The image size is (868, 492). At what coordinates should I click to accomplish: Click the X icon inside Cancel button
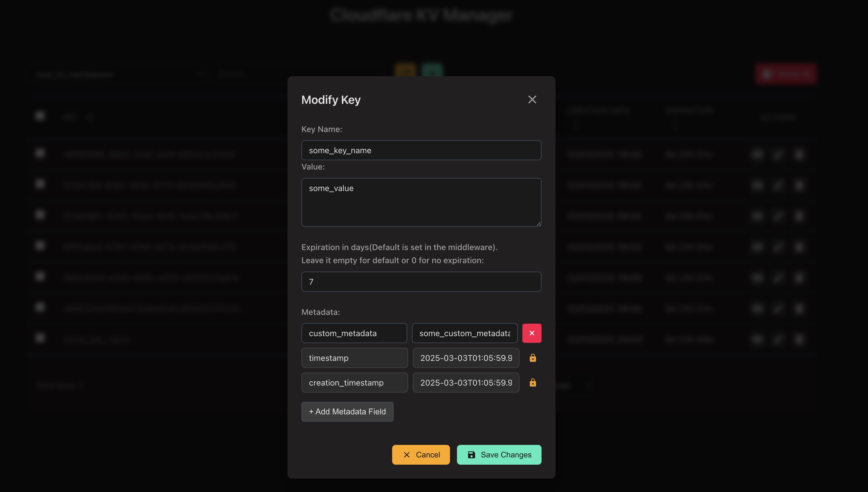(407, 455)
